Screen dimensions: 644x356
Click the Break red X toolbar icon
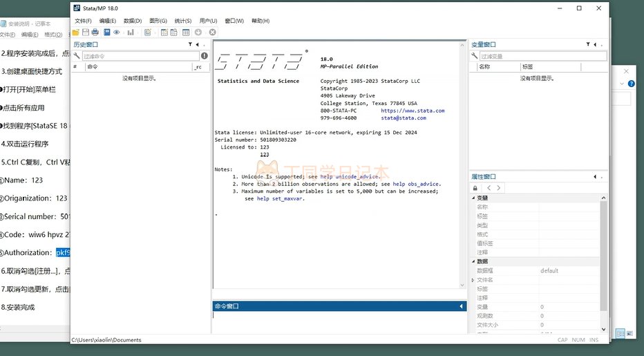click(x=212, y=32)
